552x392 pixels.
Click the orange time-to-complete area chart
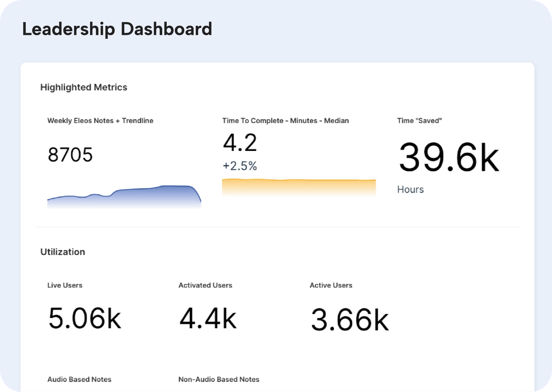pyautogui.click(x=299, y=187)
